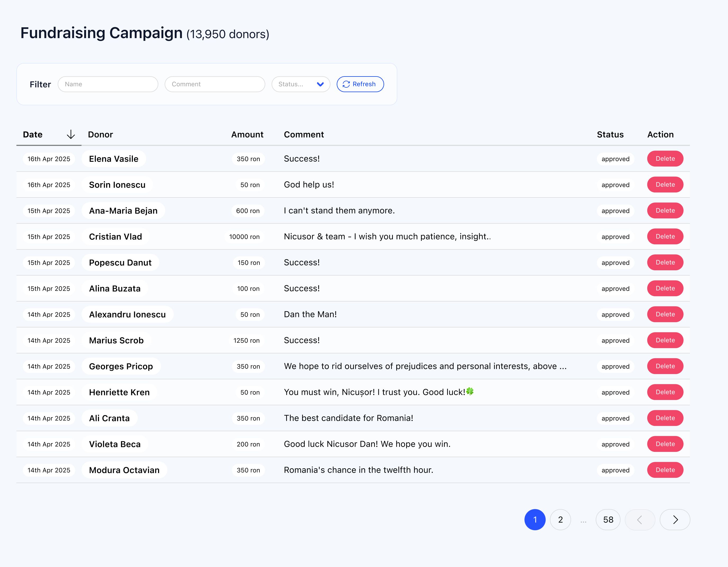Click the pagination ellipsis
Screen dimensions: 728x567
[583, 521]
